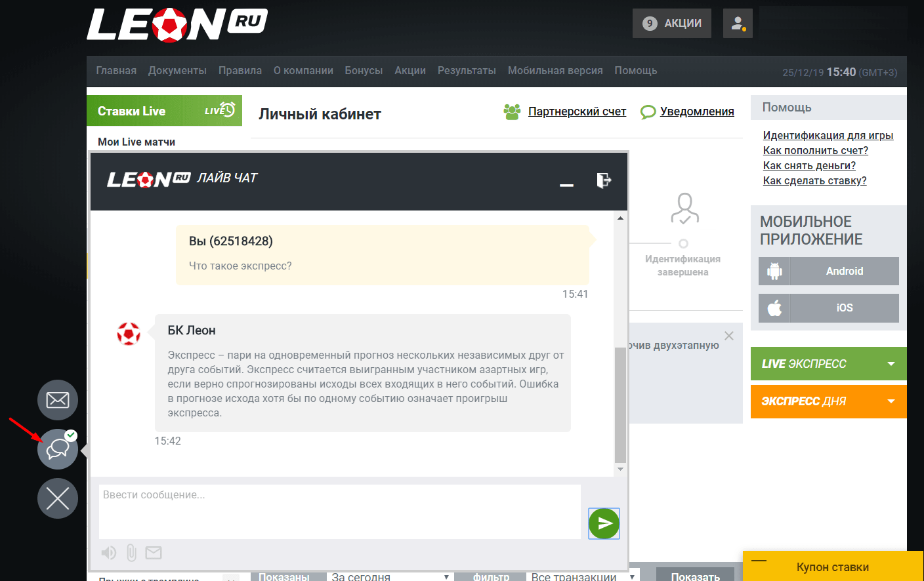Click the Мои Live матчи heading
The image size is (924, 581).
tap(136, 142)
